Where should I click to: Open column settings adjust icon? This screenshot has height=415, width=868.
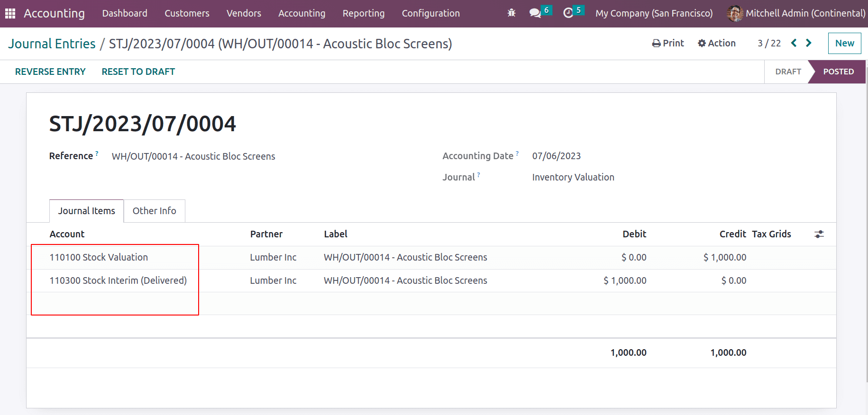pyautogui.click(x=819, y=234)
